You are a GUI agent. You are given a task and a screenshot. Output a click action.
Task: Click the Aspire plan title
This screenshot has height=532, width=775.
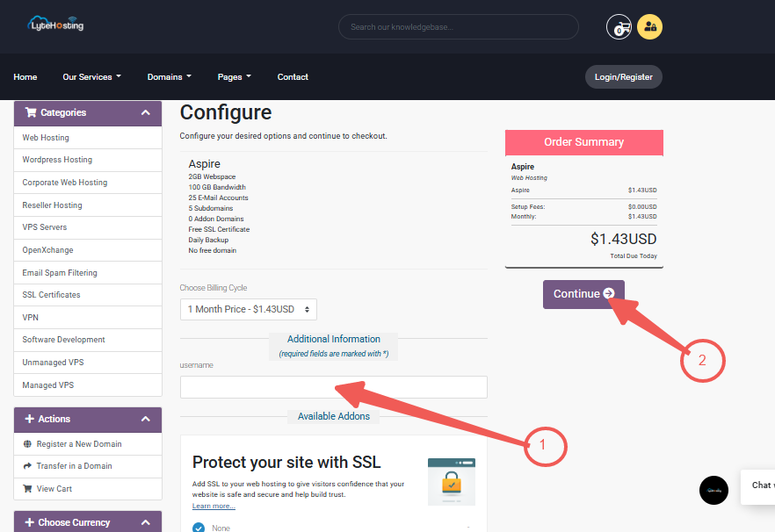coord(204,164)
